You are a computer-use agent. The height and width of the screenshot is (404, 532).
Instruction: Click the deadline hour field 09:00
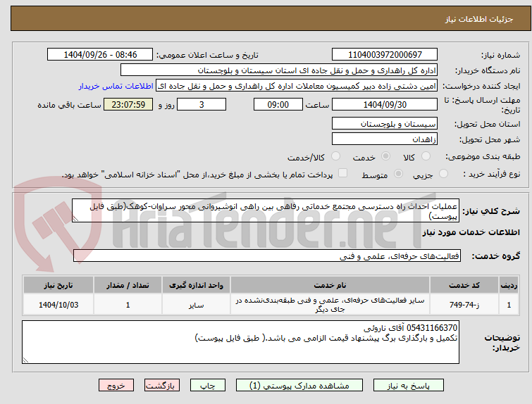coord(278,104)
